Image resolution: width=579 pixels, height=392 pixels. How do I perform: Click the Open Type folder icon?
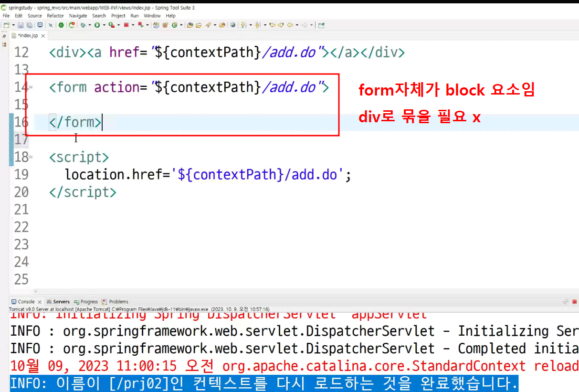(x=190, y=25)
